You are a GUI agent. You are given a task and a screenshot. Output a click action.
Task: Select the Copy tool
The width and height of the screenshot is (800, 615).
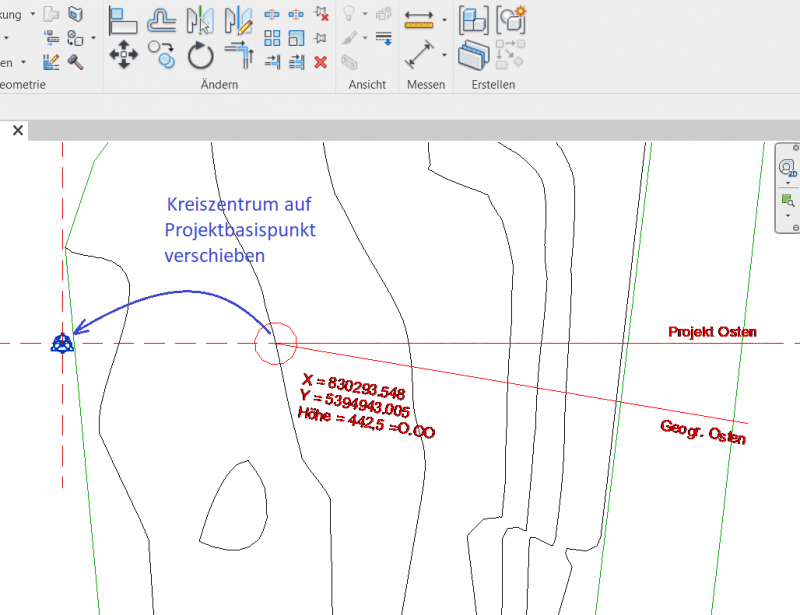point(161,55)
